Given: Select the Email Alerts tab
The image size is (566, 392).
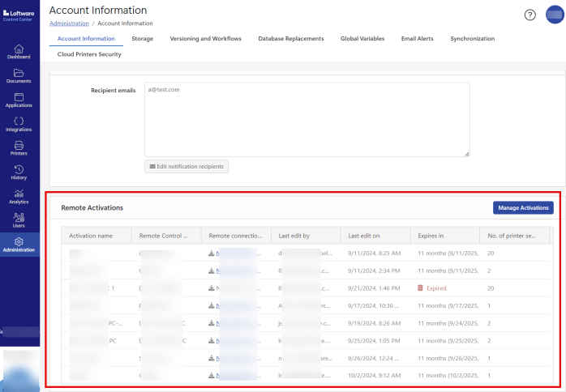Looking at the screenshot, I should [x=418, y=38].
